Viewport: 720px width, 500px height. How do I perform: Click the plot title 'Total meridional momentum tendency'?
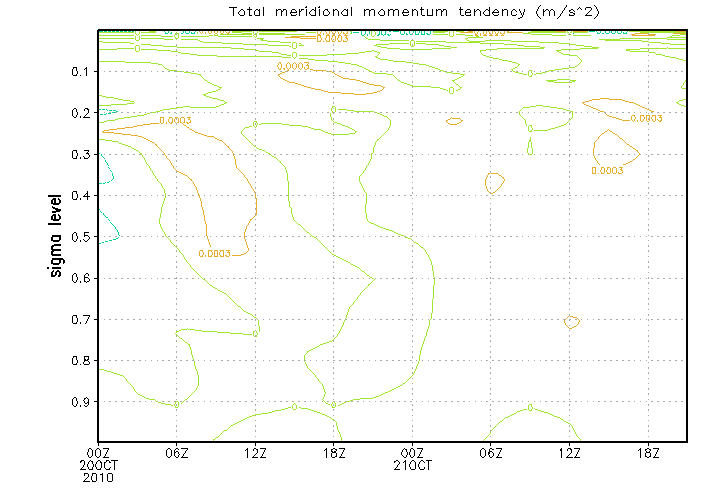point(414,12)
